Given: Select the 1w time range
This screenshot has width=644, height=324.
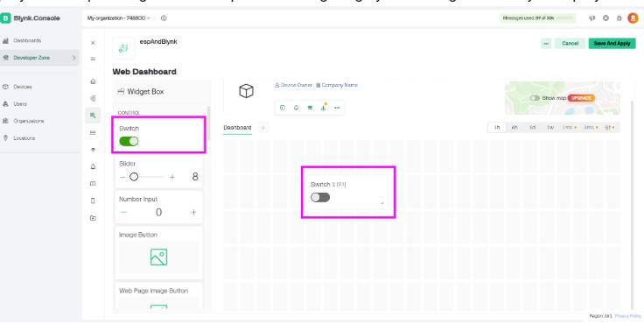Looking at the screenshot, I should pos(550,128).
